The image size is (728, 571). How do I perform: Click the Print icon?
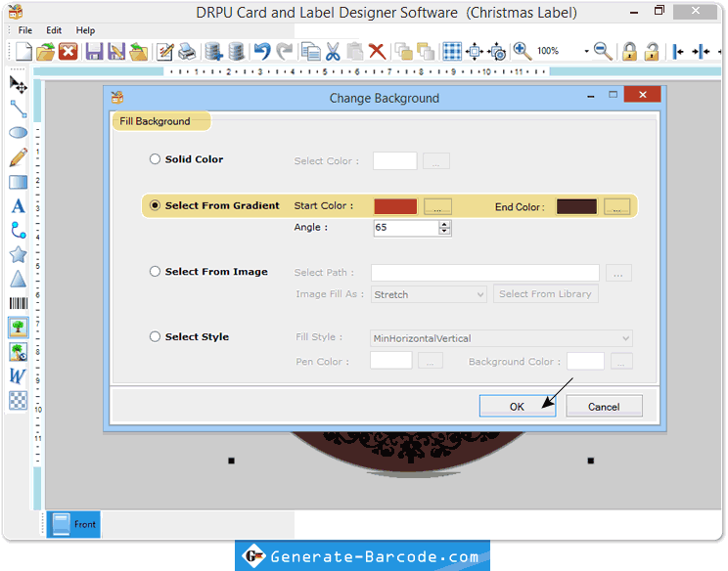pos(187,51)
